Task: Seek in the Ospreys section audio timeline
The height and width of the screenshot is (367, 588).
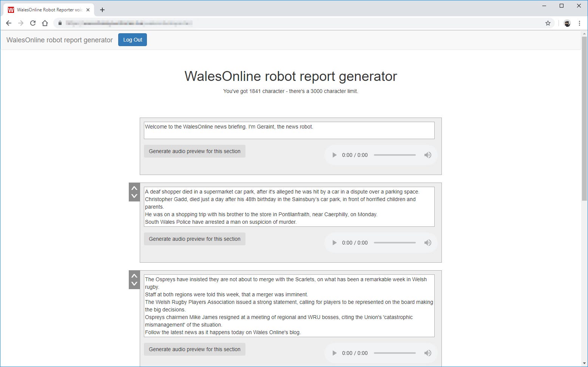Action: 395,353
